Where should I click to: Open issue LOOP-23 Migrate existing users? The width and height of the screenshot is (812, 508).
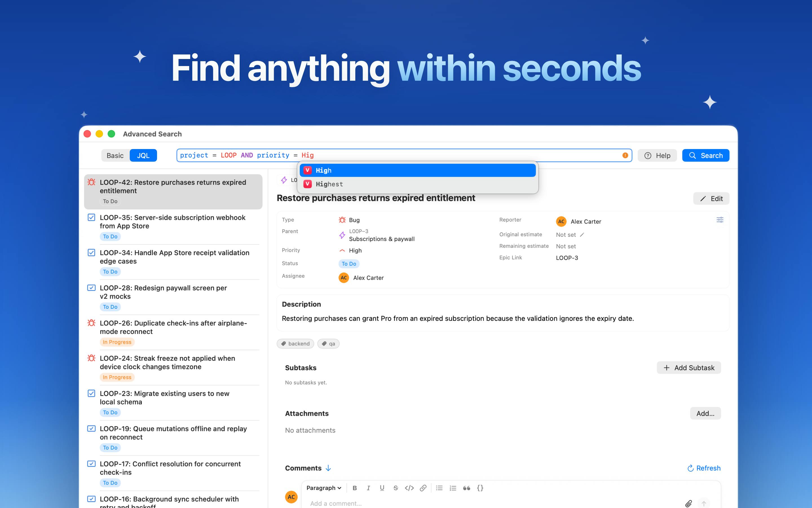point(173,403)
